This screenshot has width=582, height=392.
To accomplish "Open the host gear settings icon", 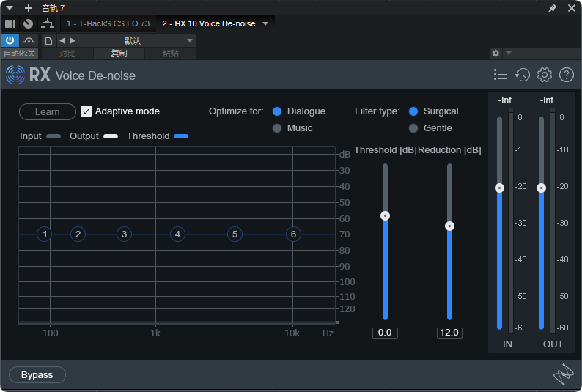I will tap(496, 53).
